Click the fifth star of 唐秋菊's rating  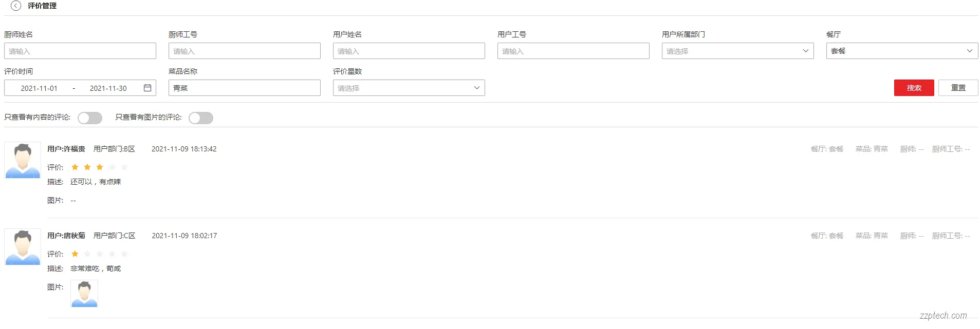[124, 254]
